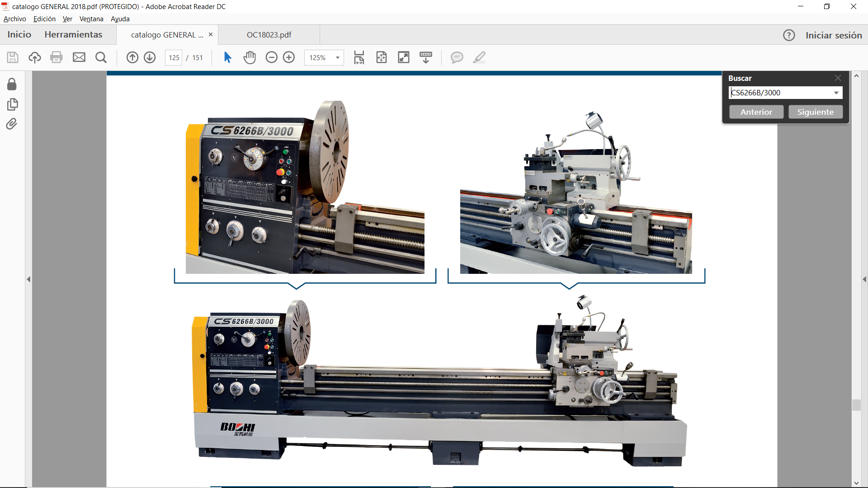Click the full CS6266B/3000 lathe image
868x488 pixels.
click(x=440, y=381)
